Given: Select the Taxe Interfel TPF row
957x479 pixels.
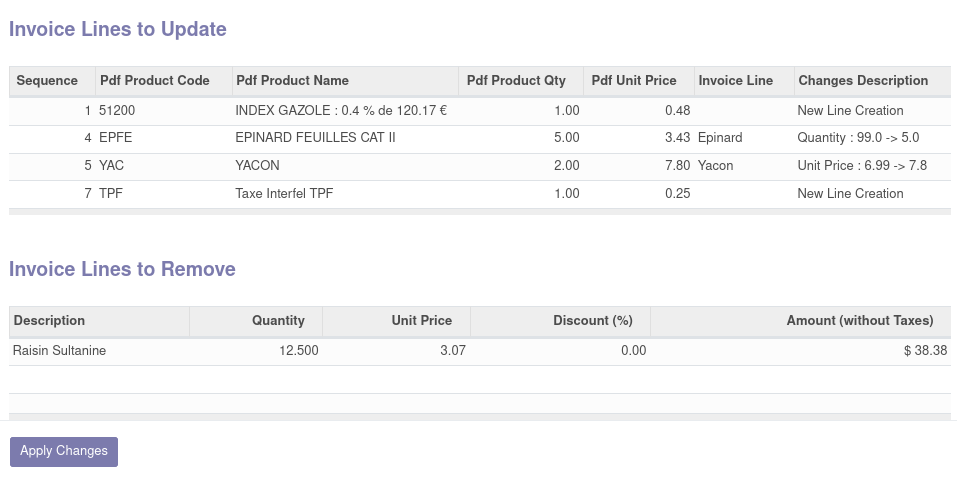Looking at the screenshot, I should [283, 194].
